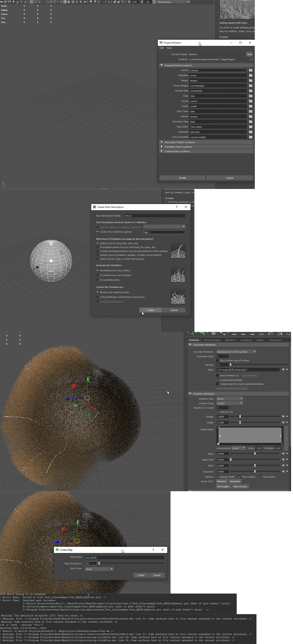
Task: Click help question mark in Create Map dialog
Action: (153, 550)
